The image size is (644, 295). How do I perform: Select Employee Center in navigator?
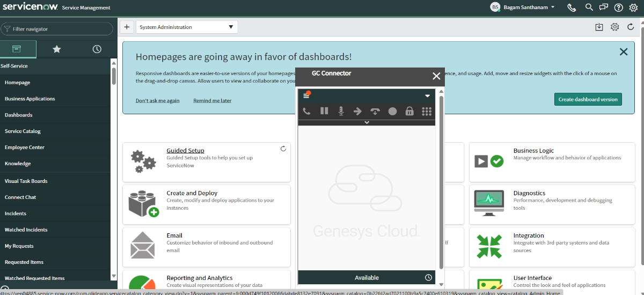pos(25,147)
